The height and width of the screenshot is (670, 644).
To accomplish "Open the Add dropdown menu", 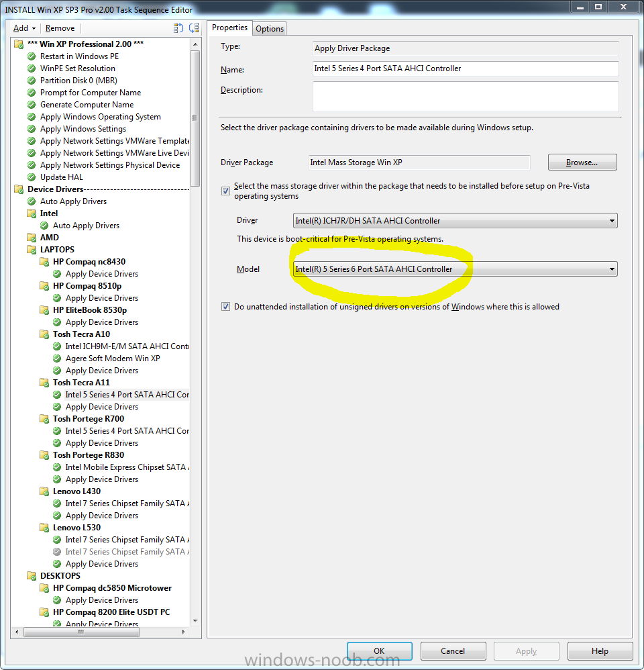I will pyautogui.click(x=24, y=28).
